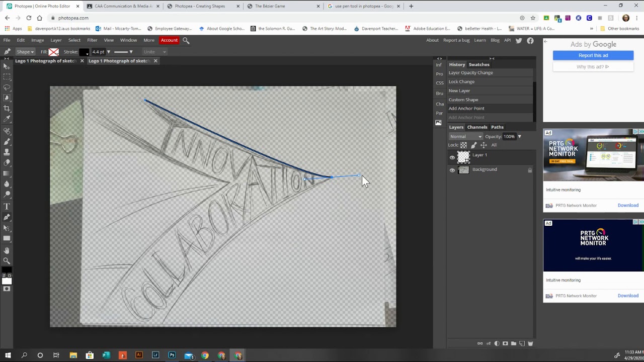Click the Report a bug link
The width and height of the screenshot is (644, 362).
[x=456, y=40]
